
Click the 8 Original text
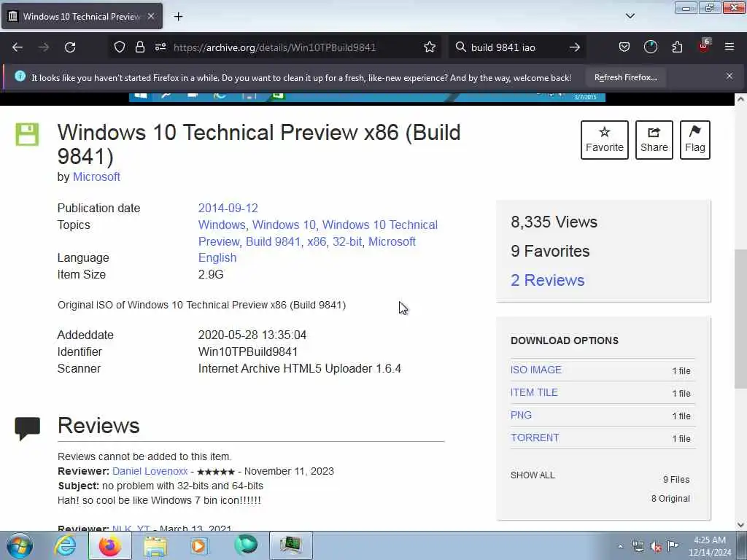(x=670, y=499)
